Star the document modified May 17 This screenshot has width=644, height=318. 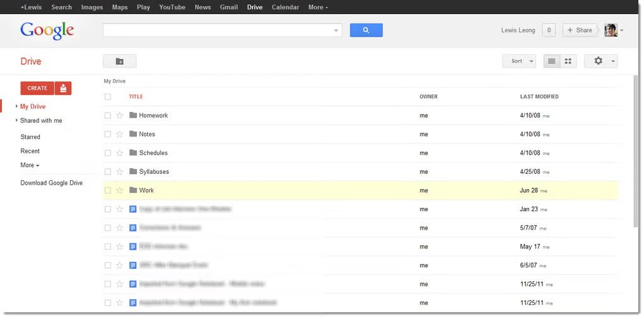[x=119, y=247]
